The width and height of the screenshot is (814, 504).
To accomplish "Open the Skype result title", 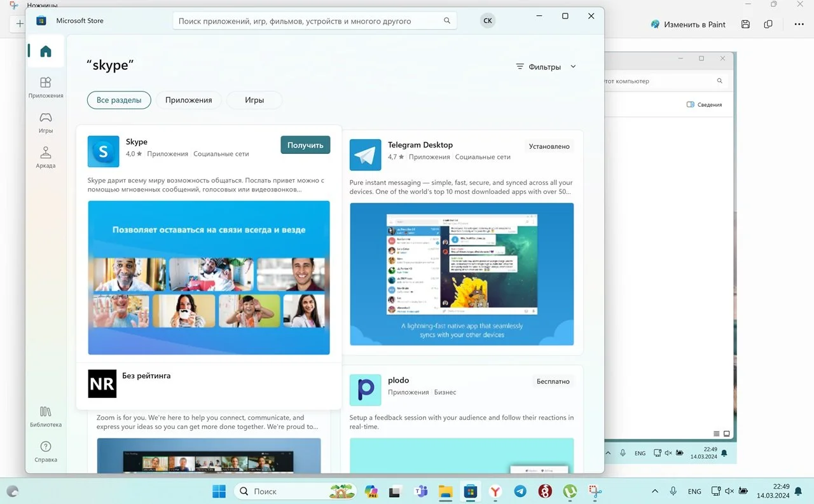I will coord(137,142).
